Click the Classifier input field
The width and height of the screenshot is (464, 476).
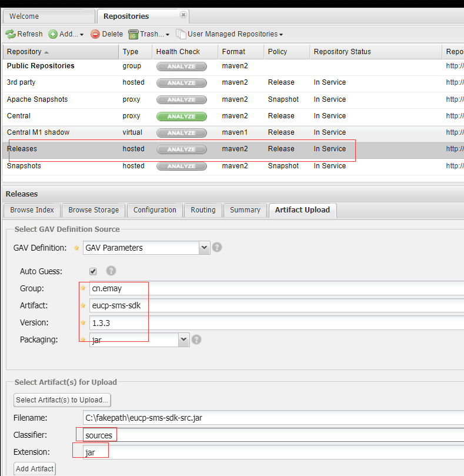[x=271, y=435]
